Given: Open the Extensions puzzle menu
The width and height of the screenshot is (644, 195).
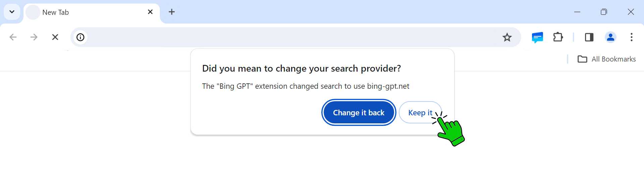Looking at the screenshot, I should point(558,37).
